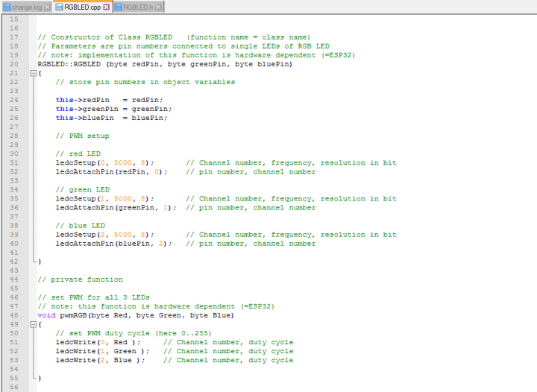Click 'ledcAttachPin(bluePin, 2);' on line 40
The height and width of the screenshot is (392, 537).
tap(113, 244)
